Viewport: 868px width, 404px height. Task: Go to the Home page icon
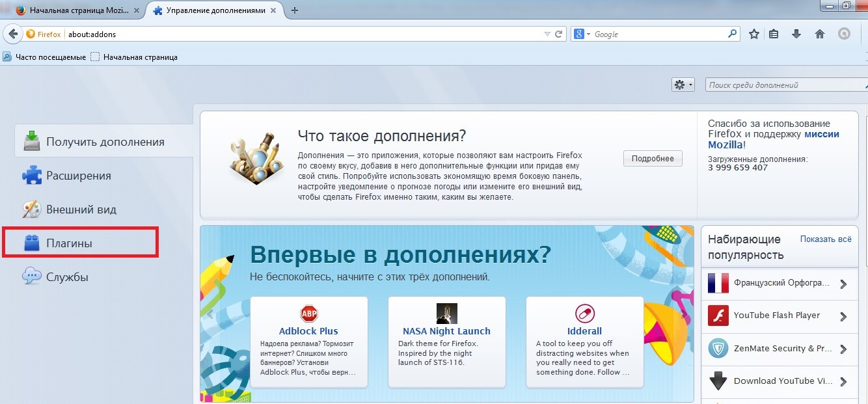pyautogui.click(x=820, y=34)
